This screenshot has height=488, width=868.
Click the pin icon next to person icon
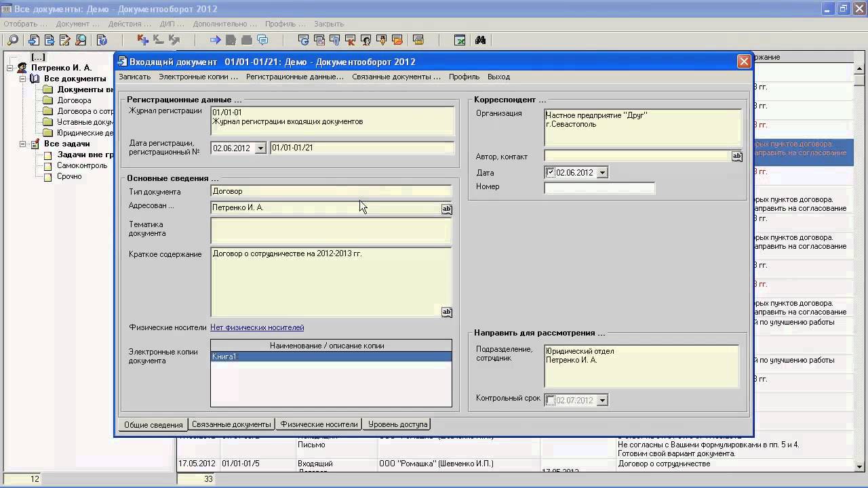381,40
